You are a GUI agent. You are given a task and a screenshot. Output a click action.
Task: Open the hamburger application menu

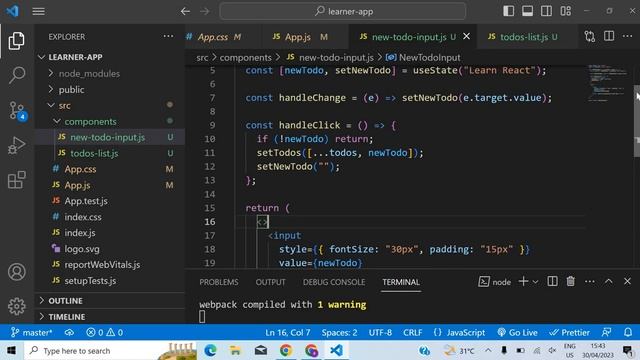click(x=38, y=11)
